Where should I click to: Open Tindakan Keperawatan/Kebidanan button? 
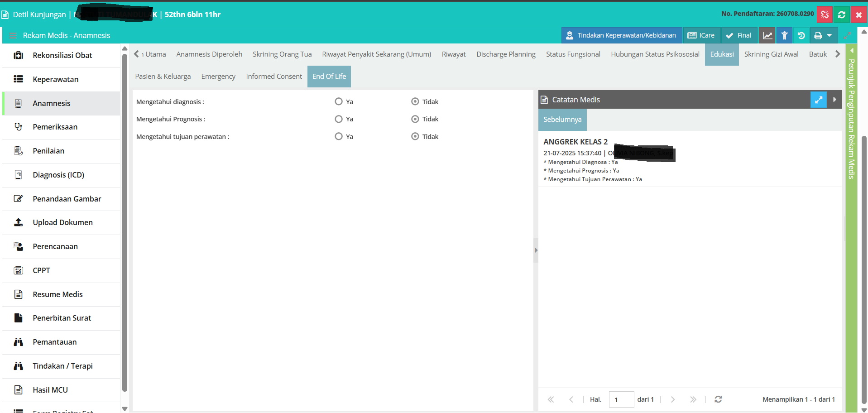pos(622,35)
